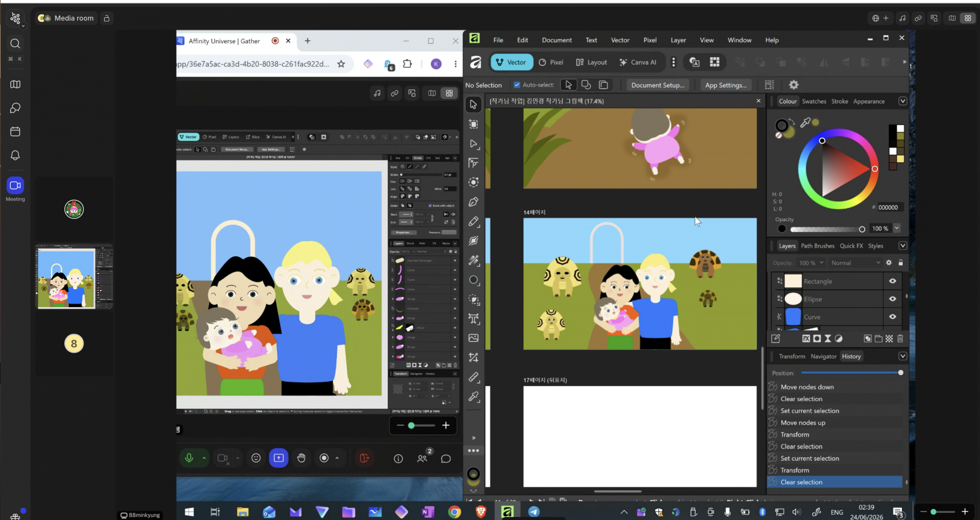Expand the History panel options menu
This screenshot has width=980, height=520.
tap(902, 356)
